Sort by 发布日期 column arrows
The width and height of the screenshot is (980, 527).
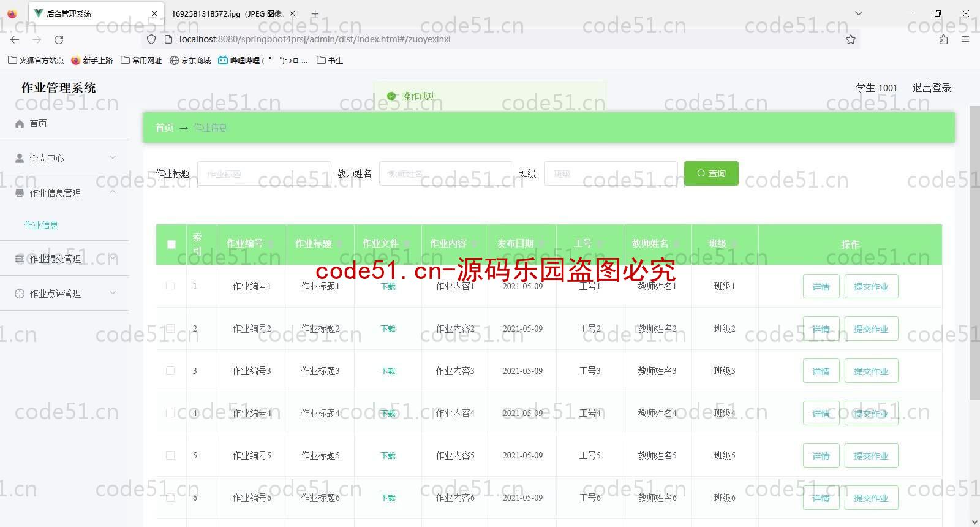click(x=541, y=244)
